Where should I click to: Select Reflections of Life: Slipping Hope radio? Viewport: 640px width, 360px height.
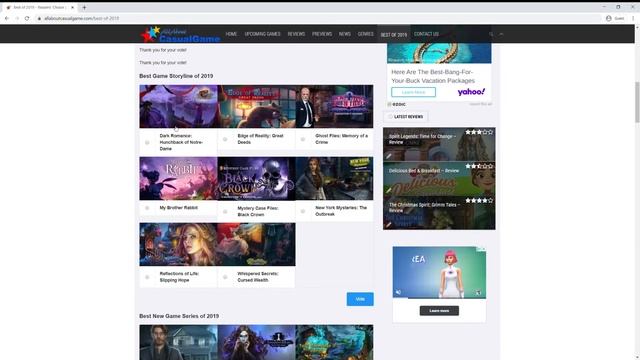[x=147, y=277]
